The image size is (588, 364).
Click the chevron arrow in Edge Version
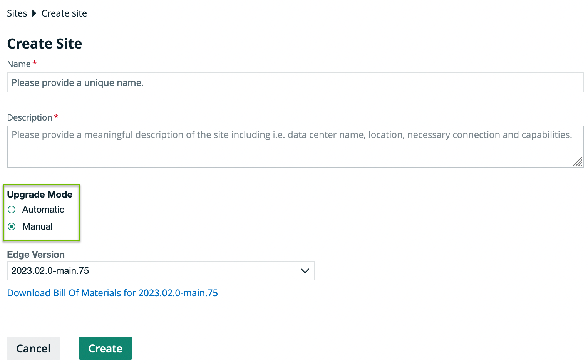click(305, 271)
